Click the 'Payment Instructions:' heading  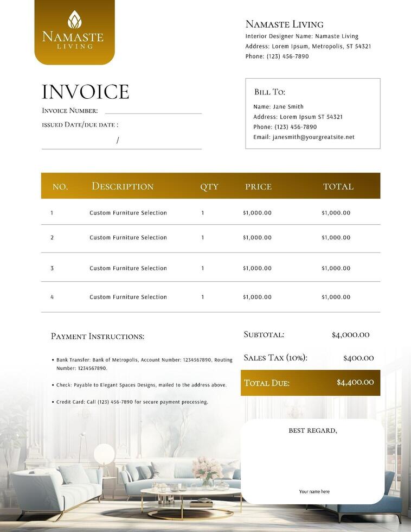(98, 337)
